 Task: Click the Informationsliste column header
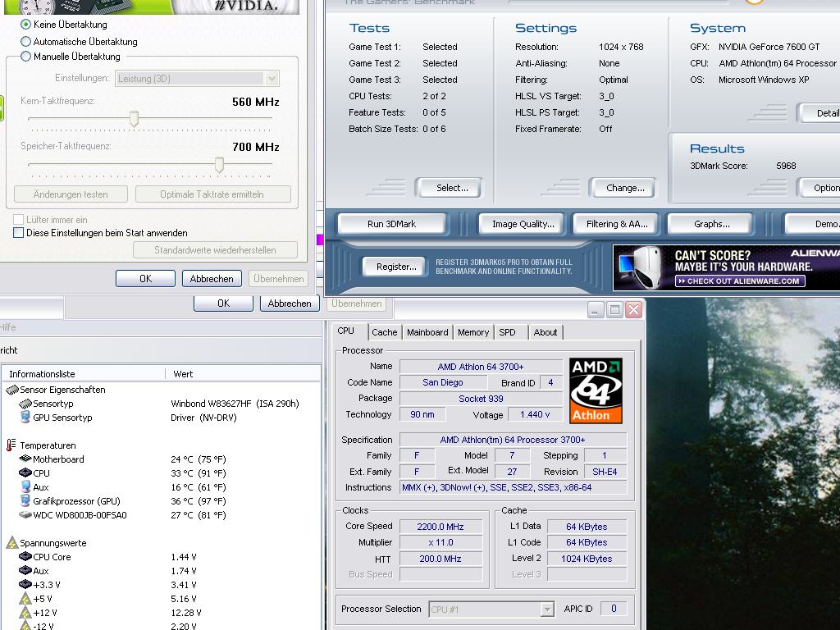84,374
